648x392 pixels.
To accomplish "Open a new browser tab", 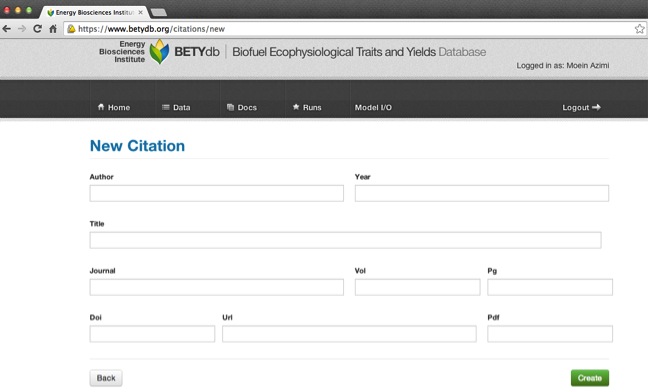I will (159, 12).
